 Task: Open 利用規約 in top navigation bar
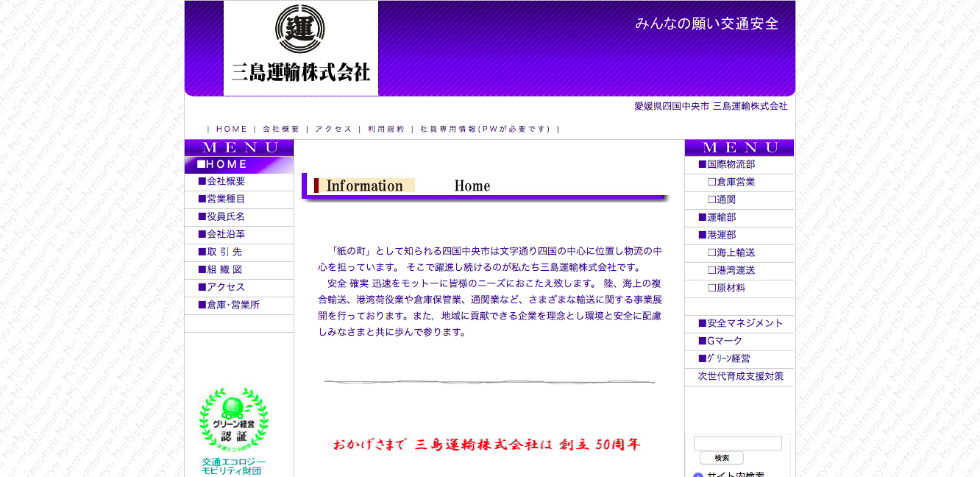[x=386, y=129]
